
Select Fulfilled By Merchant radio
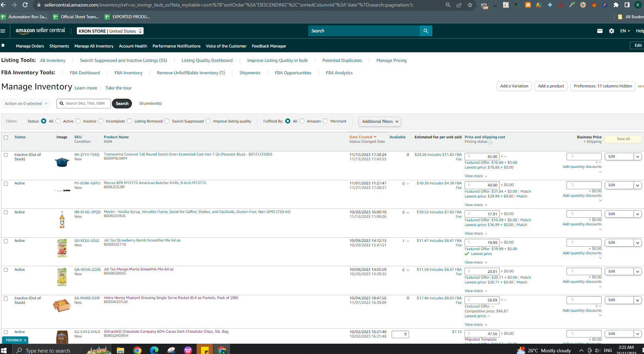[x=325, y=121]
